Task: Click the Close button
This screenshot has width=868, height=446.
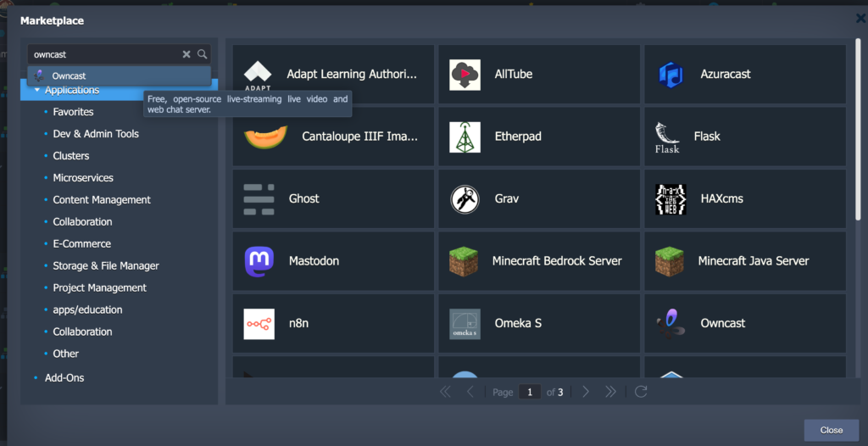Action: tap(832, 430)
